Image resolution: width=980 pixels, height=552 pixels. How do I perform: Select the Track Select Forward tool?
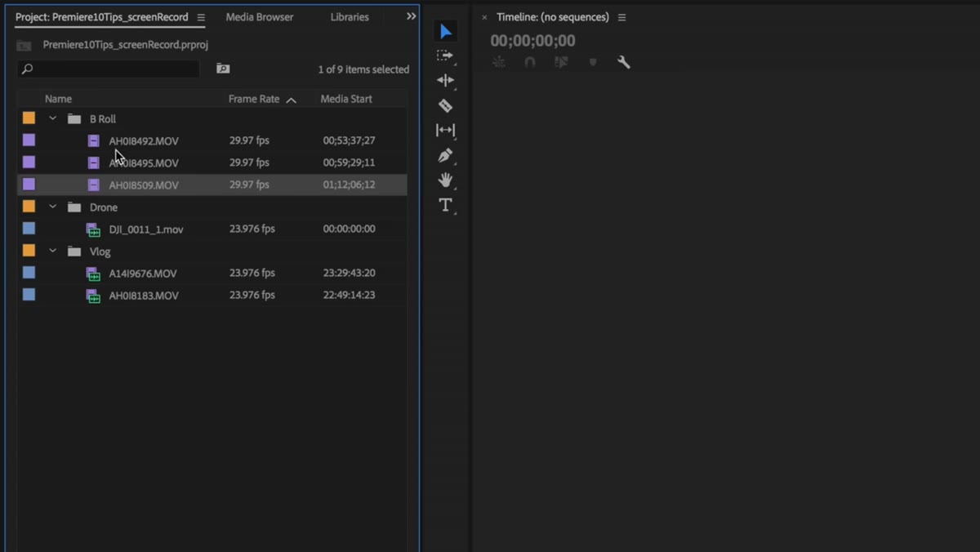point(445,56)
